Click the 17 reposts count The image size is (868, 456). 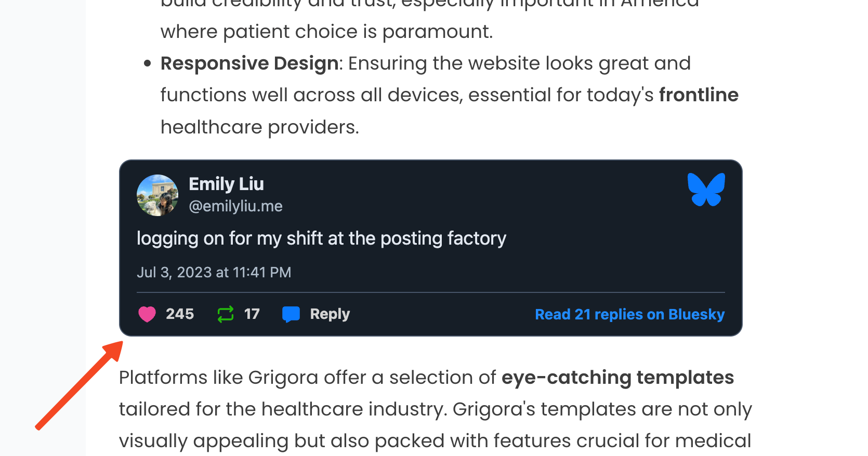point(252,314)
